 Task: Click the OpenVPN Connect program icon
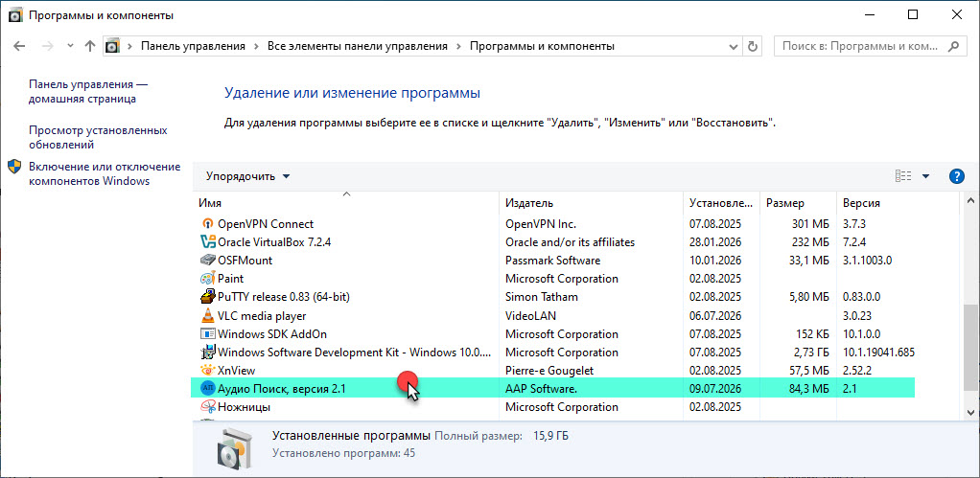pos(207,223)
